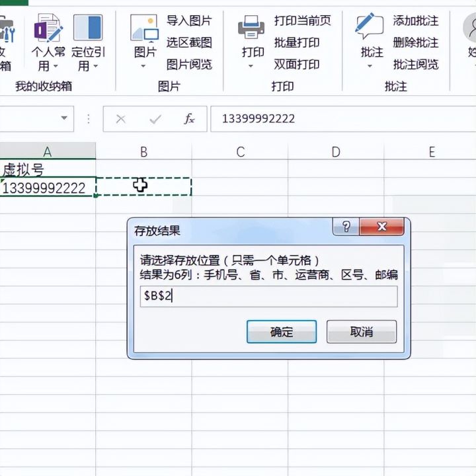The height and width of the screenshot is (476, 476).
Task: Click 删除批注 command
Action: pos(416,42)
